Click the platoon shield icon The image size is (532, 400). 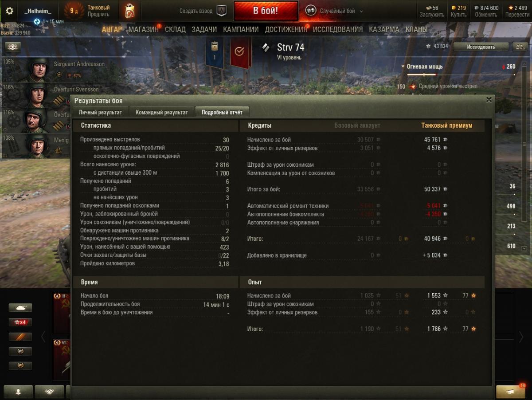(221, 11)
